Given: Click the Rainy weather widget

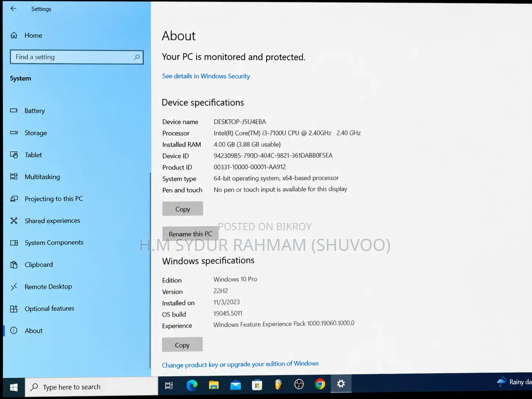Looking at the screenshot, I should click(x=514, y=382).
